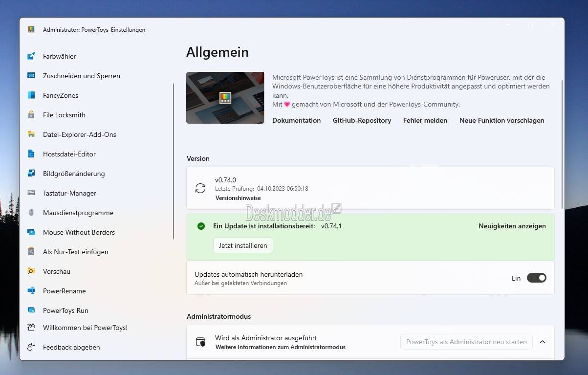Click the Farbwähler color picker icon
The image size is (588, 375).
(x=31, y=56)
